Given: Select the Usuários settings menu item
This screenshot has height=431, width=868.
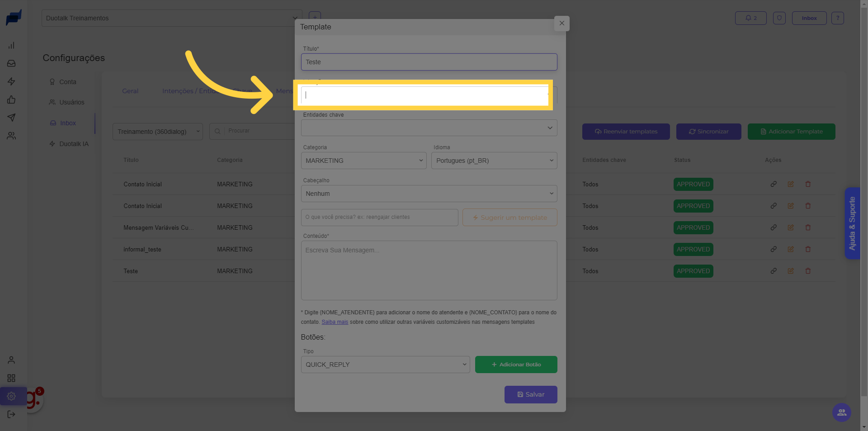Looking at the screenshot, I should [71, 102].
